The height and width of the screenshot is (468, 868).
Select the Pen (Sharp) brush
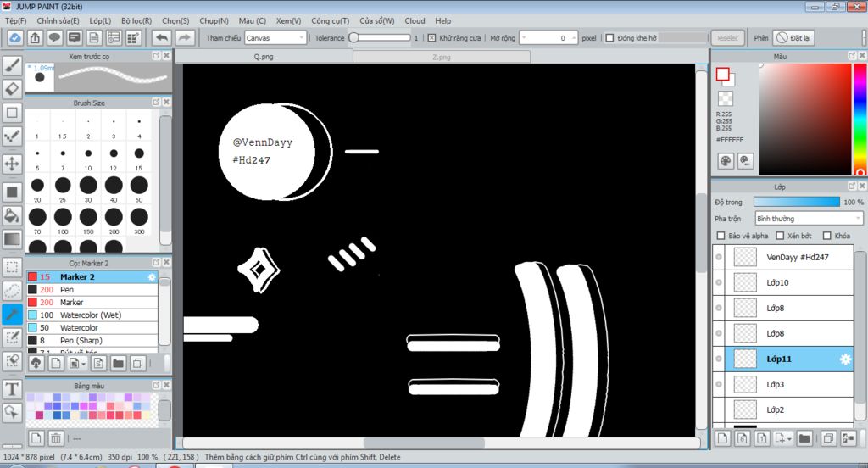coord(92,341)
